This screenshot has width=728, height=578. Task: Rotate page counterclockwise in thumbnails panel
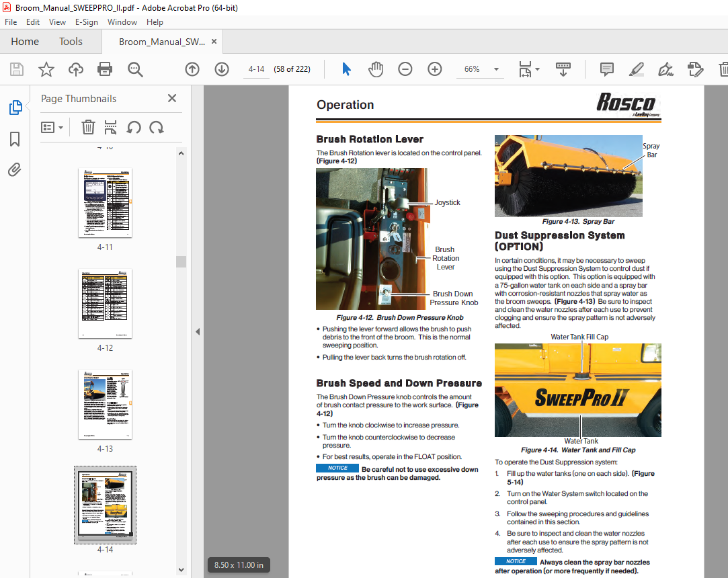point(134,127)
